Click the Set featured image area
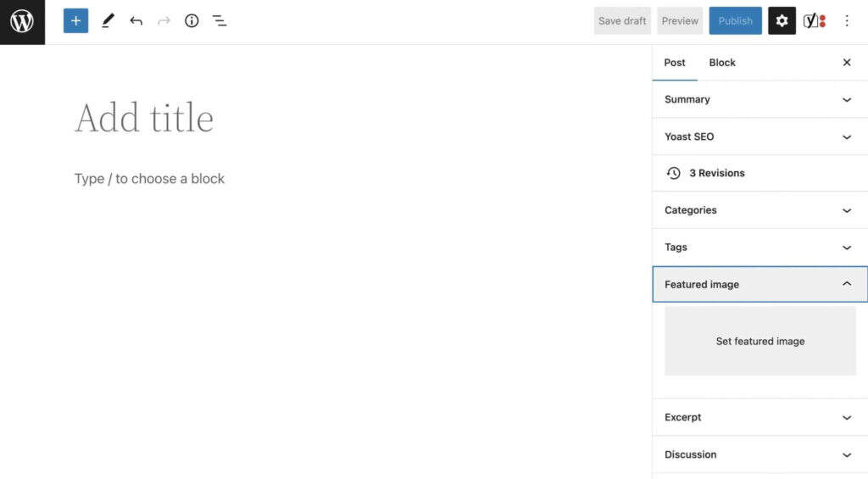This screenshot has height=479, width=868. (x=759, y=341)
